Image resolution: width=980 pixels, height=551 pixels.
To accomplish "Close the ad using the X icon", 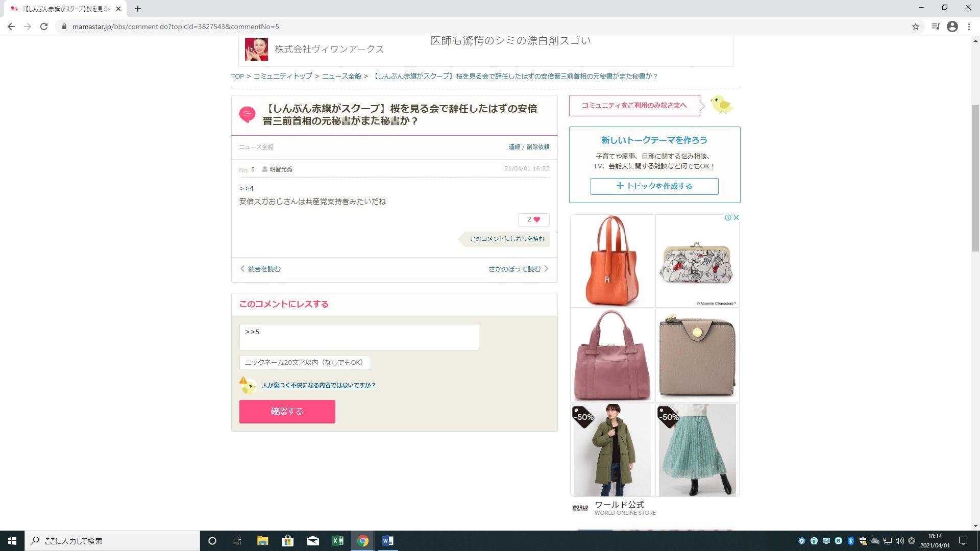I will (736, 217).
